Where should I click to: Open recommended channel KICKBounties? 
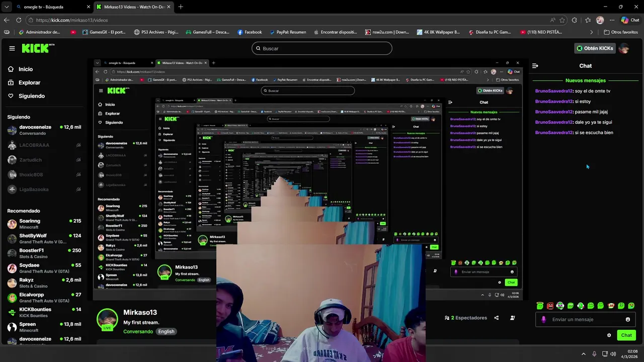44,312
